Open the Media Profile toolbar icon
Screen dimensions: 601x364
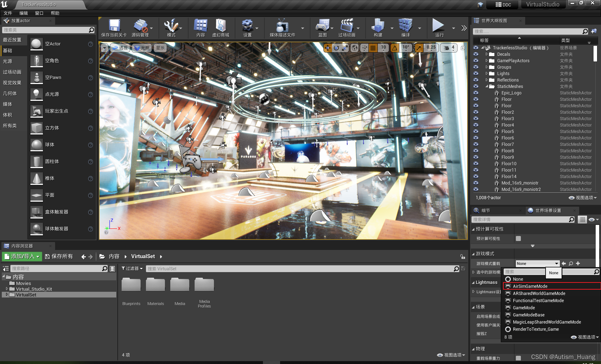click(282, 26)
